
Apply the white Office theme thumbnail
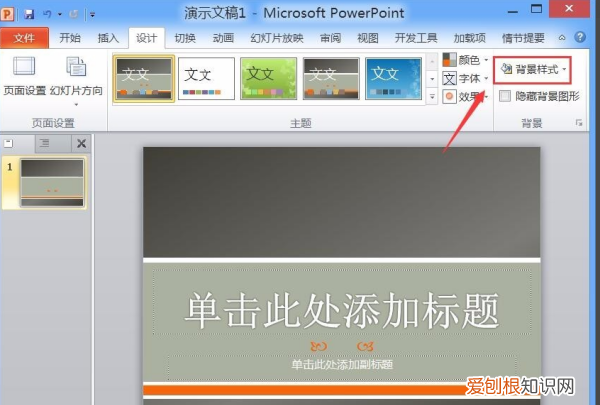click(207, 78)
